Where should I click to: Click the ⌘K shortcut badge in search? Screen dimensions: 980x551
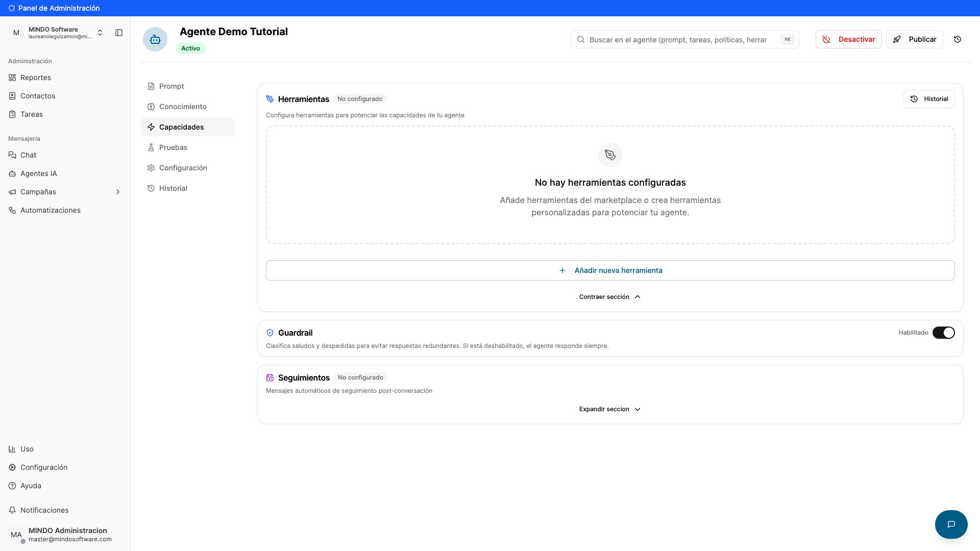pyautogui.click(x=788, y=39)
